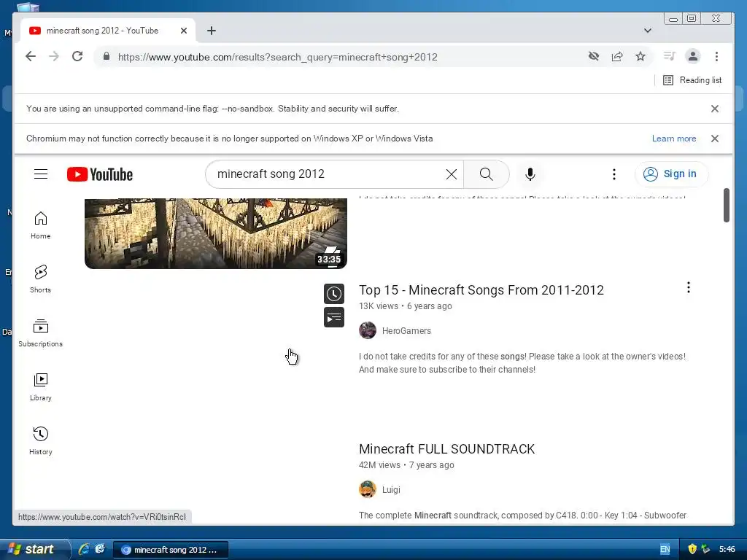747x560 pixels.
Task: Grab the page vertical scrollbar thumb
Action: tap(727, 205)
